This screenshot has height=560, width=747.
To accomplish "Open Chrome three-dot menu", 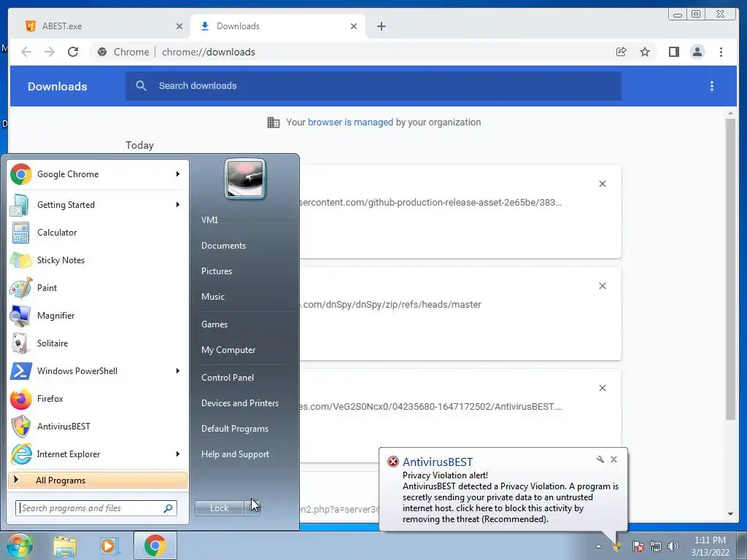I will click(x=721, y=52).
